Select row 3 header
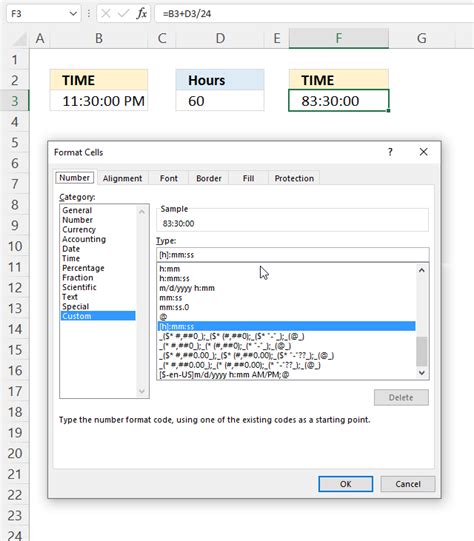Viewport: 474px width, 541px height. pyautogui.click(x=14, y=101)
